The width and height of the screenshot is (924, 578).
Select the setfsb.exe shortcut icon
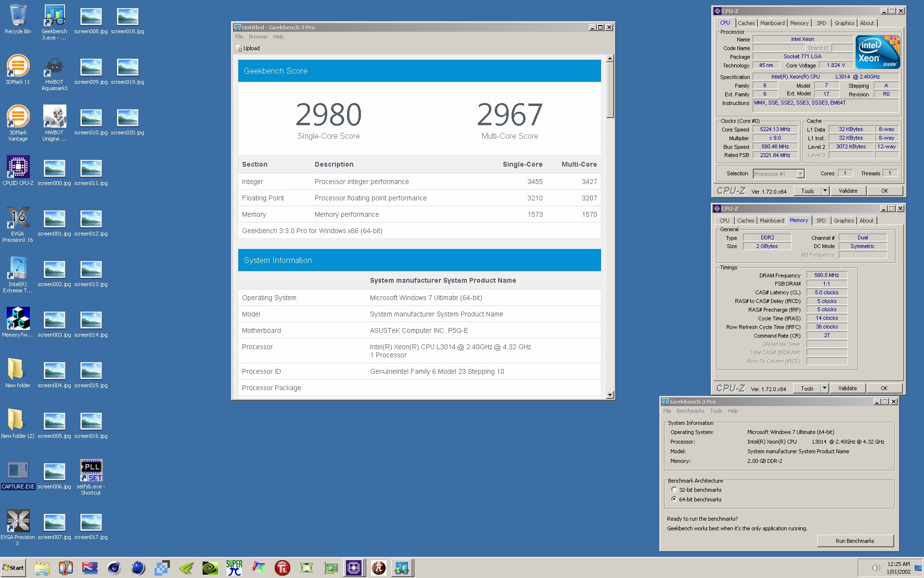click(x=91, y=477)
